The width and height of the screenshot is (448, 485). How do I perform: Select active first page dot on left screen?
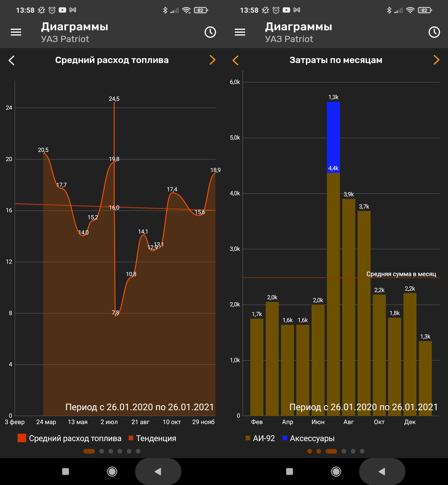(x=89, y=451)
